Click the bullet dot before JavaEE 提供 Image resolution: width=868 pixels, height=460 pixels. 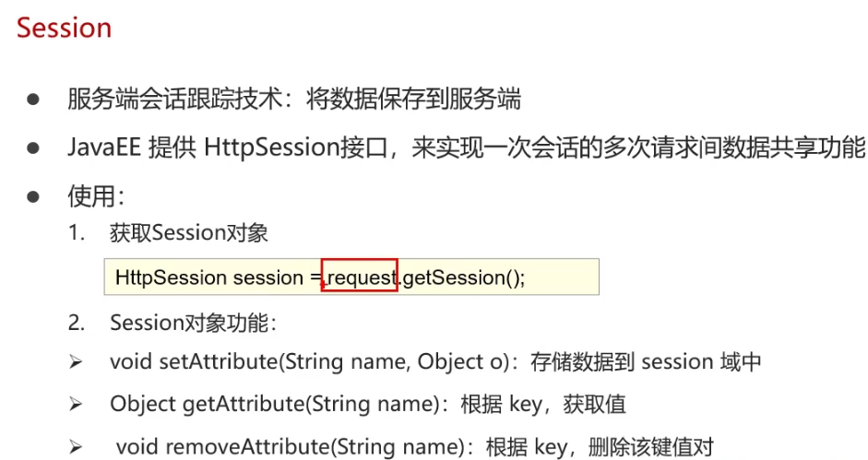[33, 147]
